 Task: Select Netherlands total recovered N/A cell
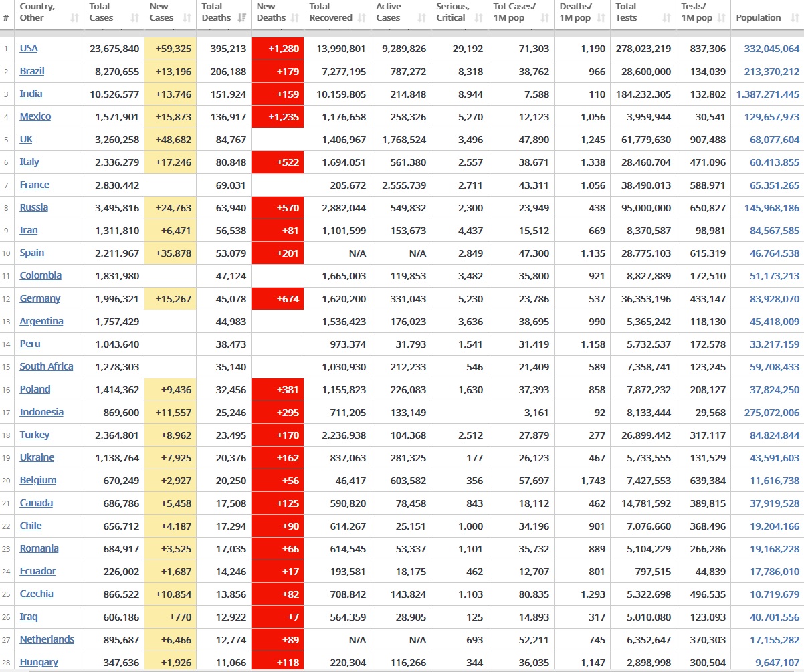point(338,640)
